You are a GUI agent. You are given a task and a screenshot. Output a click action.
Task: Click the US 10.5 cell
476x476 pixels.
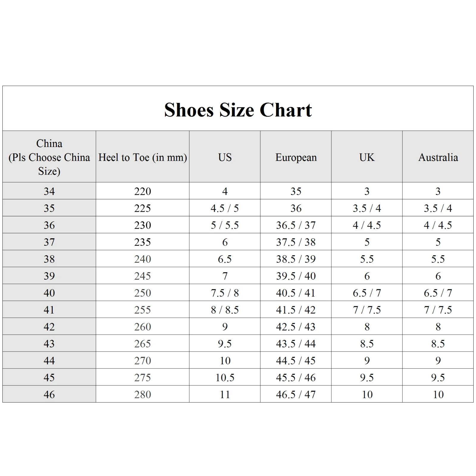click(225, 378)
